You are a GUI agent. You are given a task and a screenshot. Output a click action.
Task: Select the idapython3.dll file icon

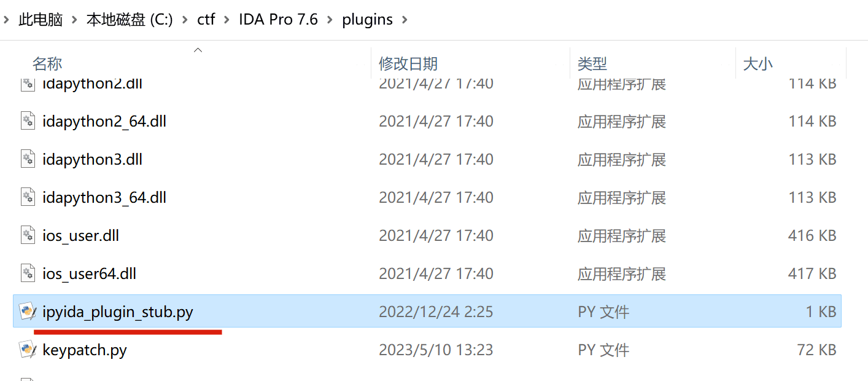(28, 159)
